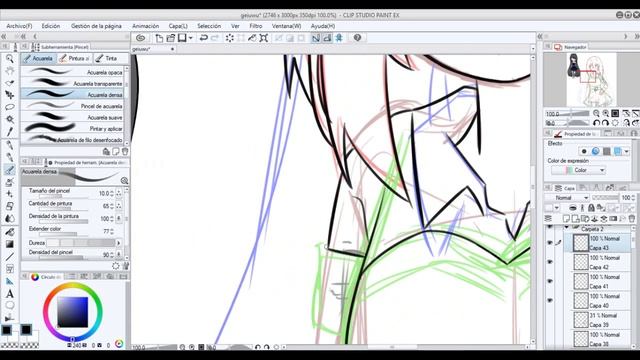Image resolution: width=640 pixels, height=360 pixels.
Task: Clear the canvas using toolbar icon
Action: (229, 38)
